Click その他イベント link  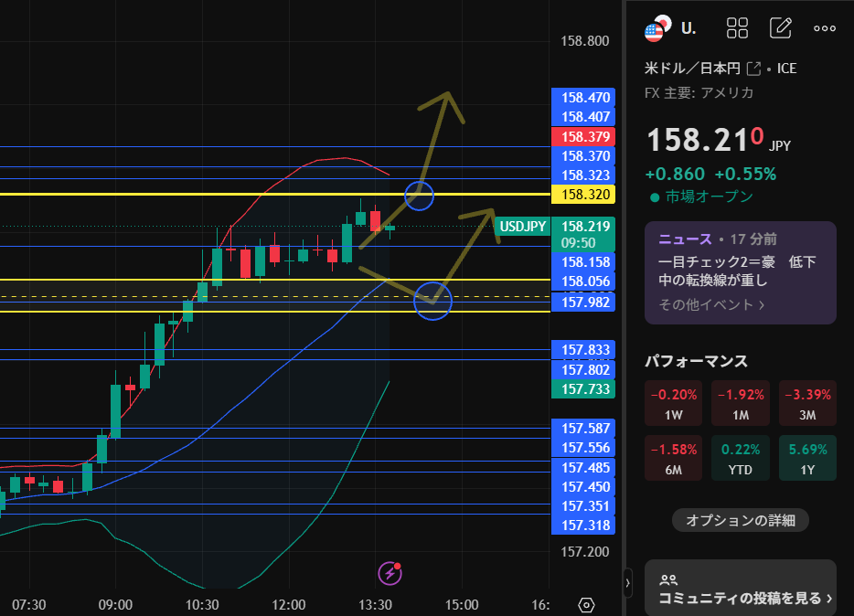[711, 304]
